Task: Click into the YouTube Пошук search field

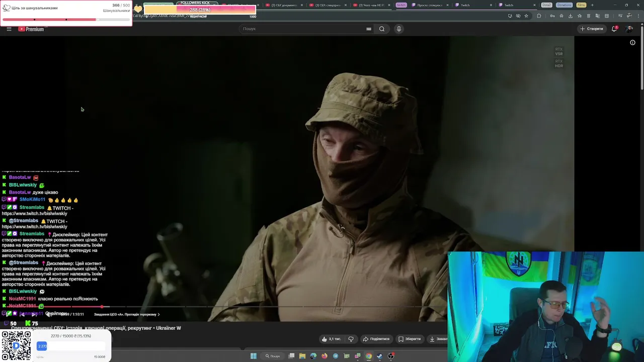Action: coord(302,29)
